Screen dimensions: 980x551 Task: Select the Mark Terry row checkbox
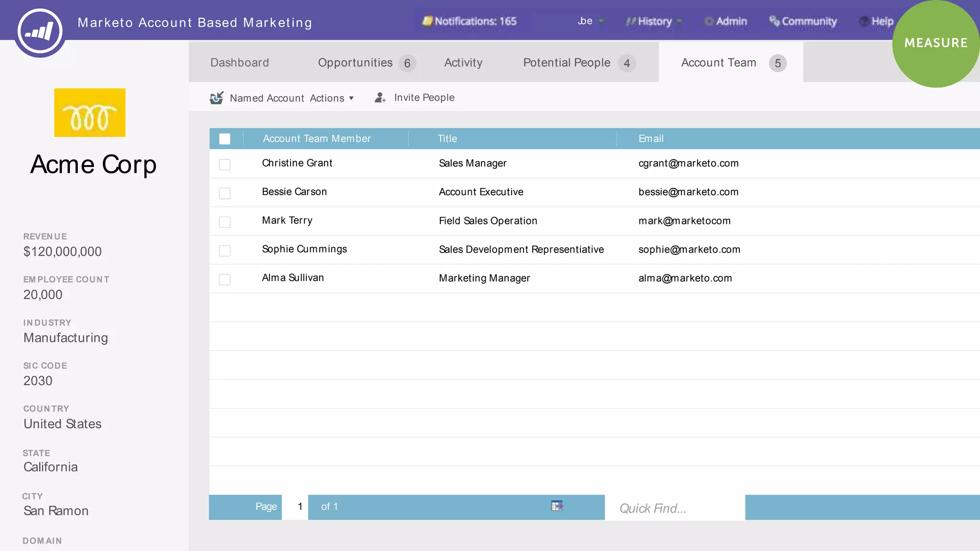click(224, 222)
